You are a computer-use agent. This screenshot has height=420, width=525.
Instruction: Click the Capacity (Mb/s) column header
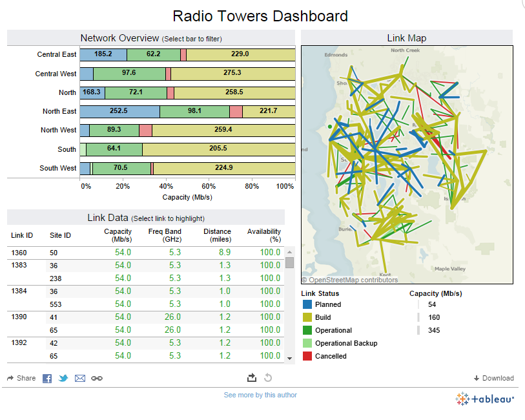coord(118,235)
